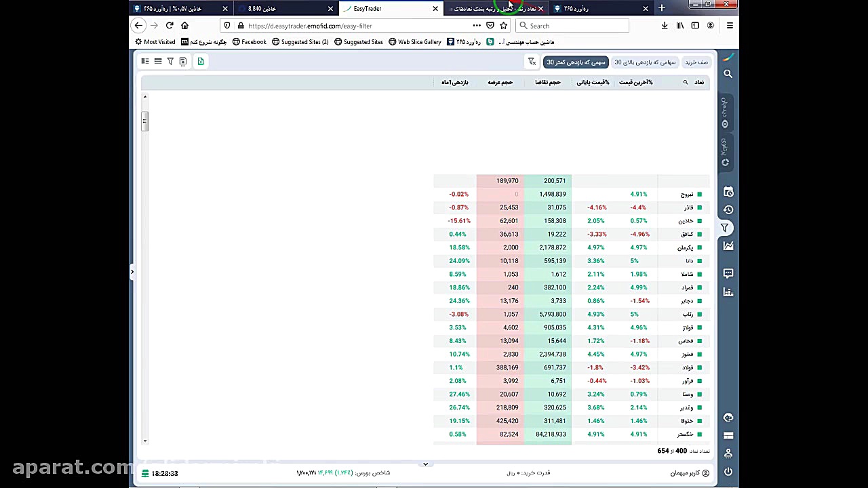868x488 pixels.
Task: Open the bar statistics icon in sidebar
Action: pyautogui.click(x=728, y=292)
